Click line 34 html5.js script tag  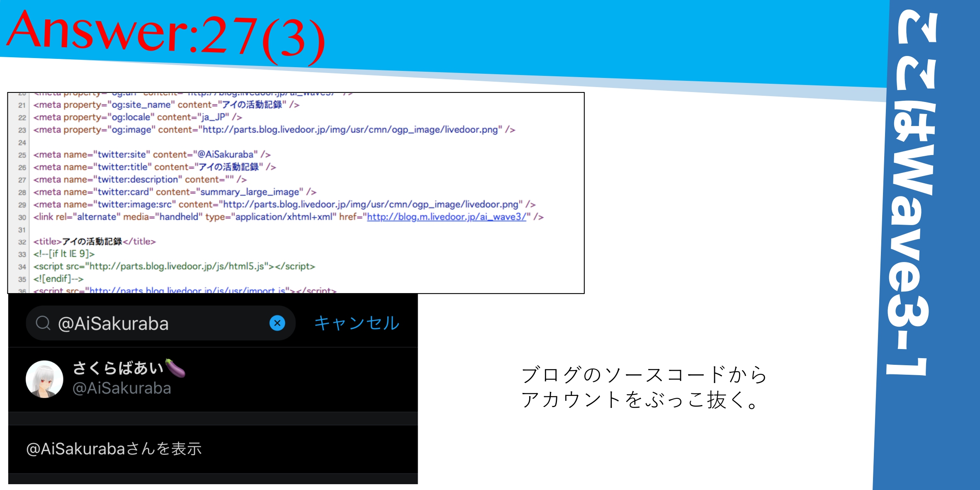coord(174,266)
